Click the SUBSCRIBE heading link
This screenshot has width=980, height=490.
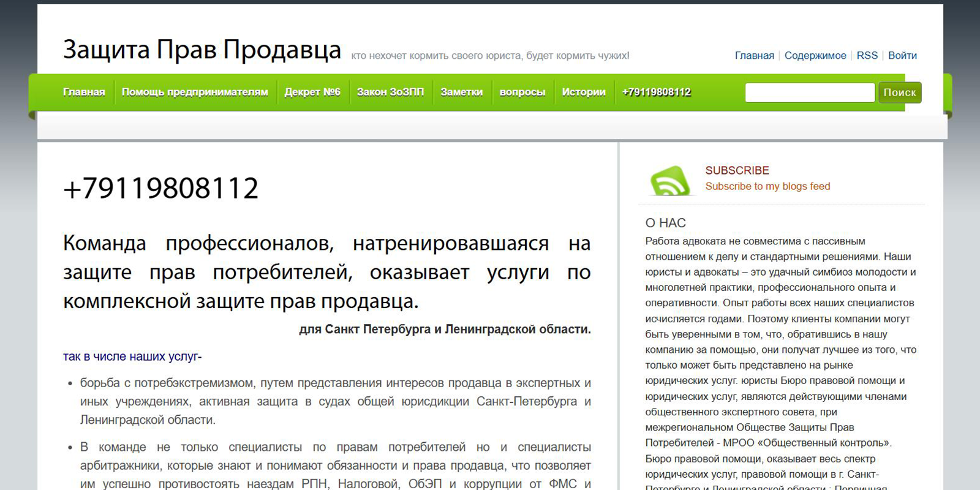pyautogui.click(x=737, y=171)
